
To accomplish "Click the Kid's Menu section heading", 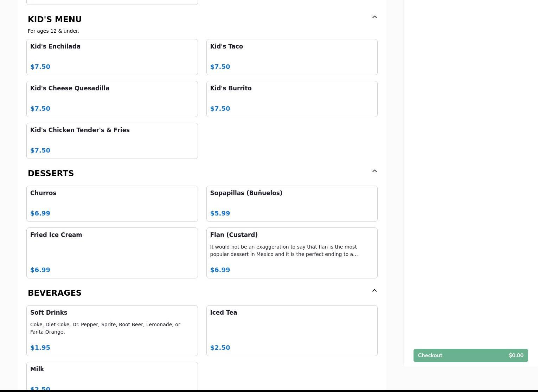I will [x=55, y=19].
